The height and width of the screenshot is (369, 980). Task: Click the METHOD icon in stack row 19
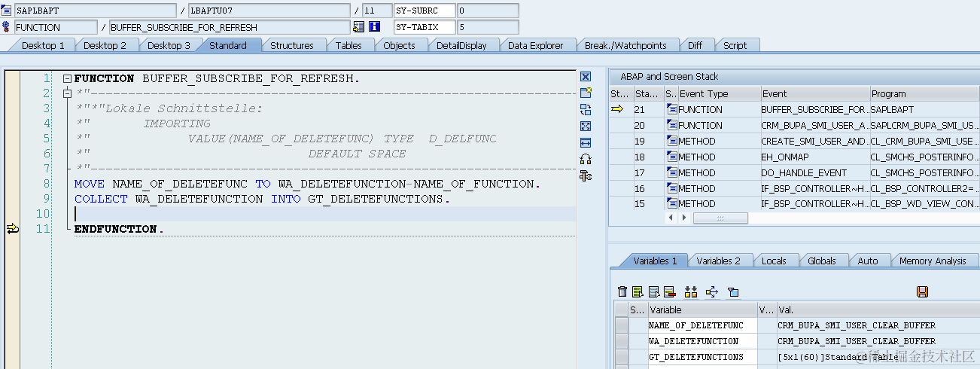pyautogui.click(x=671, y=141)
